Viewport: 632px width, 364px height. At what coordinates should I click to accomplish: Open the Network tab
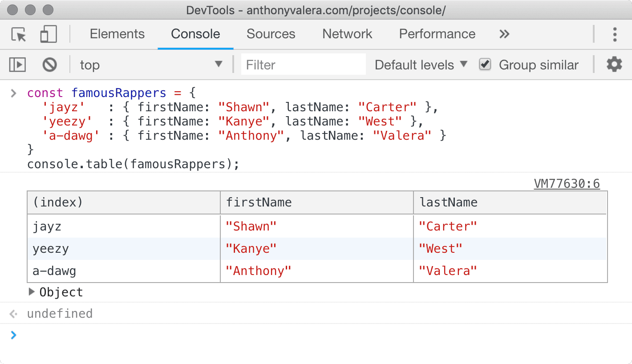tap(347, 34)
